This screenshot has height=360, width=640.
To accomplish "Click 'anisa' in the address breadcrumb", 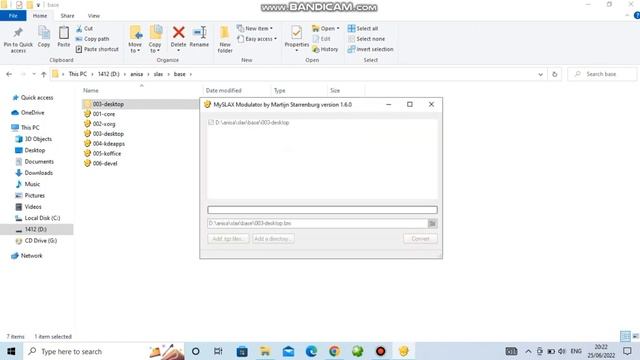I will tap(136, 74).
